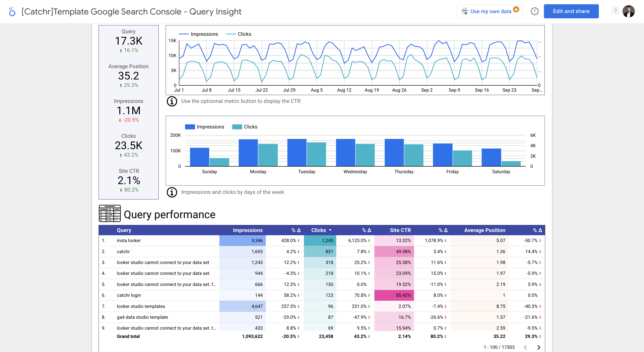Select the 'catchr' query row
The image size is (644, 352).
322,251
